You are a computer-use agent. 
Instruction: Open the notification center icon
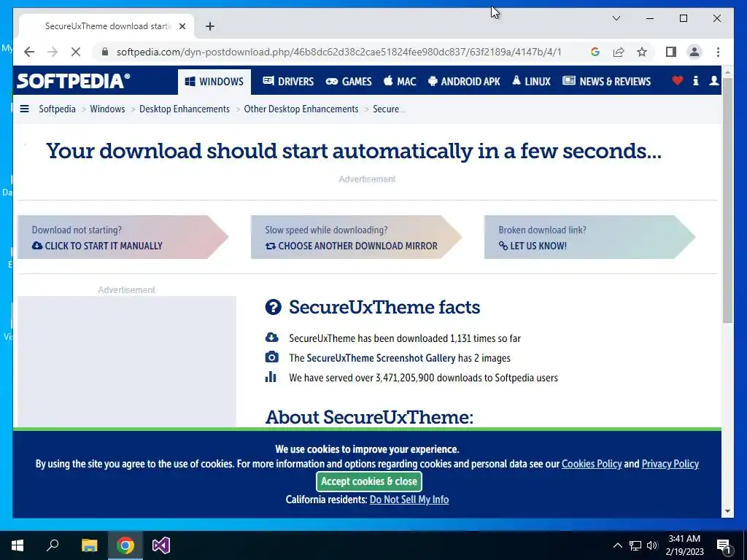click(724, 545)
